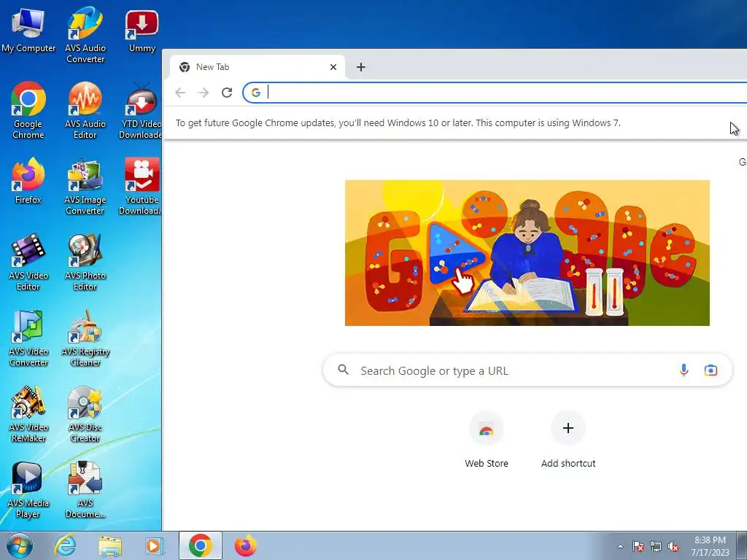Open the clock showing 8:38 PM
The width and height of the screenshot is (747, 560).
710,546
